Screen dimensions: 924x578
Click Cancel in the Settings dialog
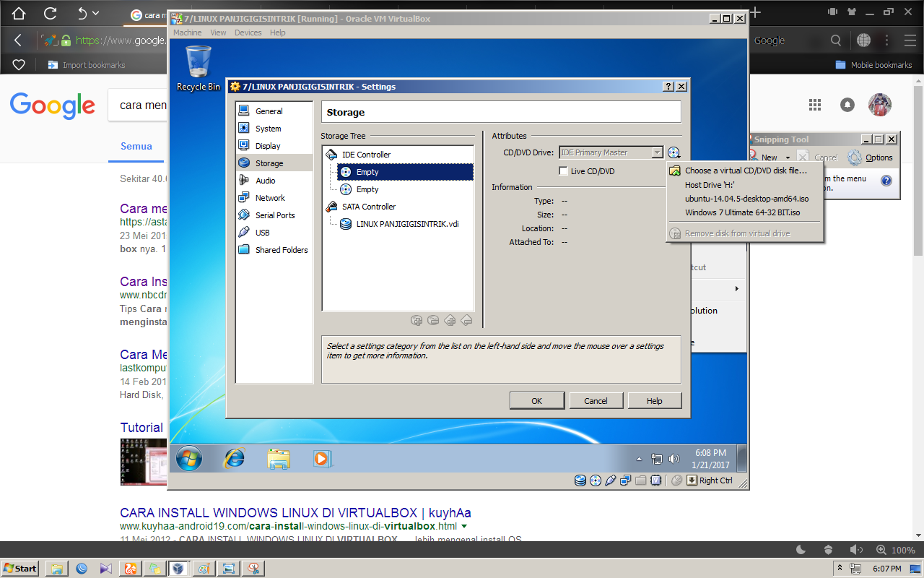pyautogui.click(x=596, y=401)
